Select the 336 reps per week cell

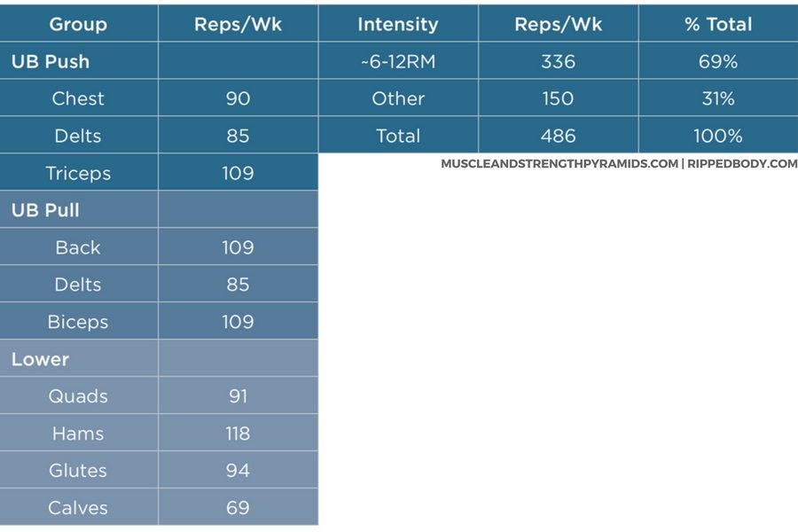click(x=558, y=62)
